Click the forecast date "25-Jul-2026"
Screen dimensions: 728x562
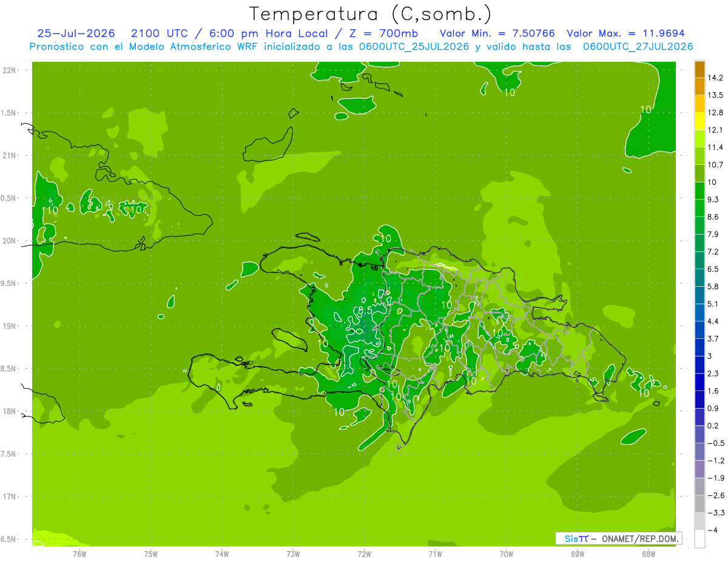click(76, 33)
